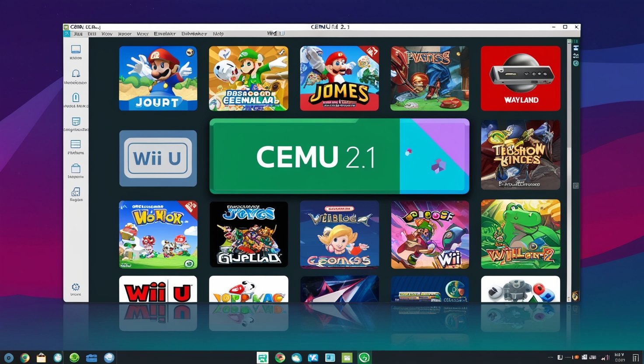Screen dimensions: 644x364
Task: Open the orange file manager taskbar icon
Action: click(x=41, y=357)
